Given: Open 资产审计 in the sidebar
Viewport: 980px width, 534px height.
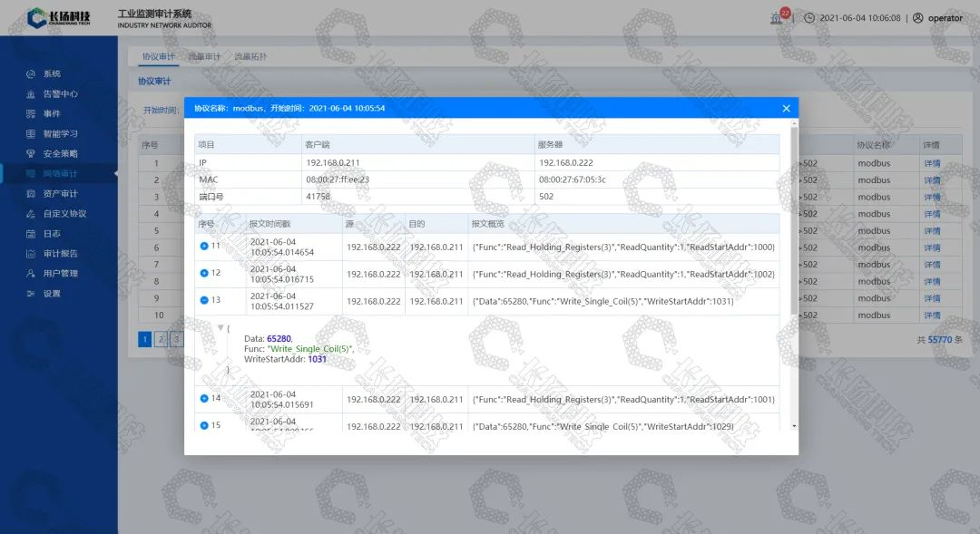Looking at the screenshot, I should coord(60,194).
